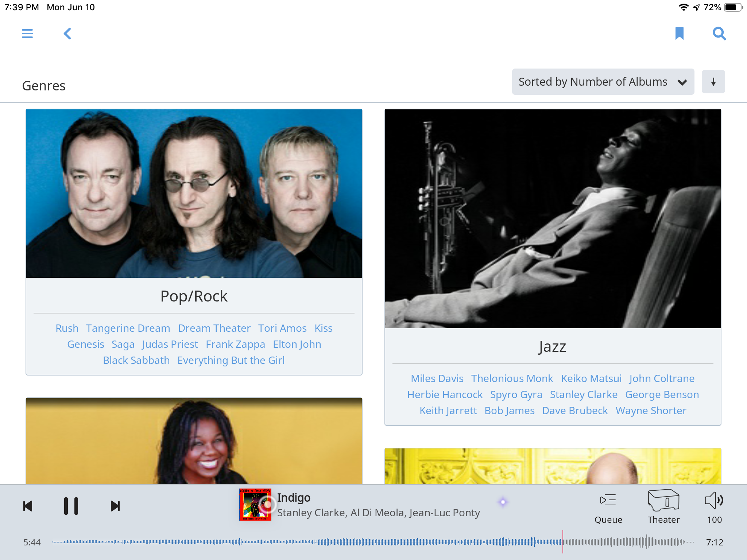Image resolution: width=747 pixels, height=560 pixels.
Task: Click the signal path light indicator
Action: (503, 502)
